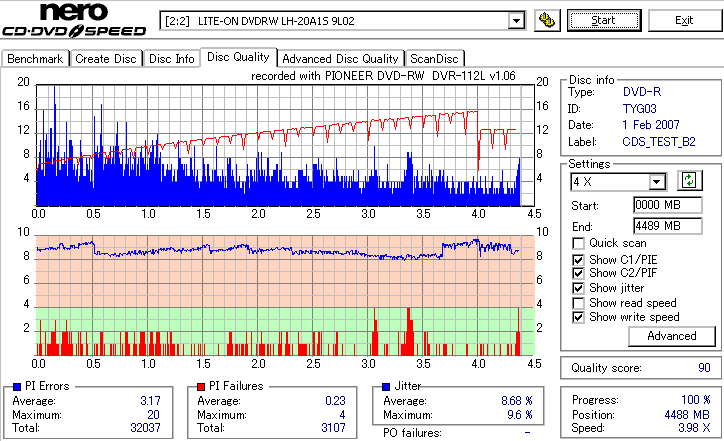Screen dimensions: 724x441
Task: Enable the Quick scan checkbox
Action: point(578,243)
